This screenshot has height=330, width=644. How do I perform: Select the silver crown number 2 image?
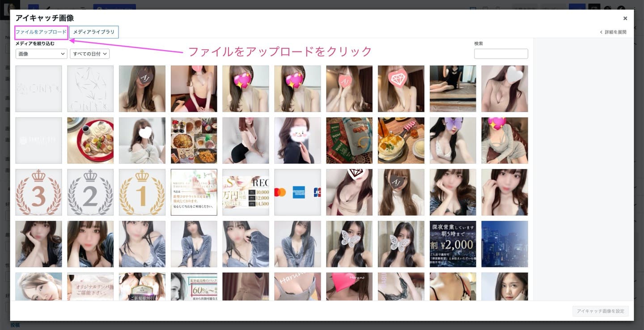[x=90, y=192]
